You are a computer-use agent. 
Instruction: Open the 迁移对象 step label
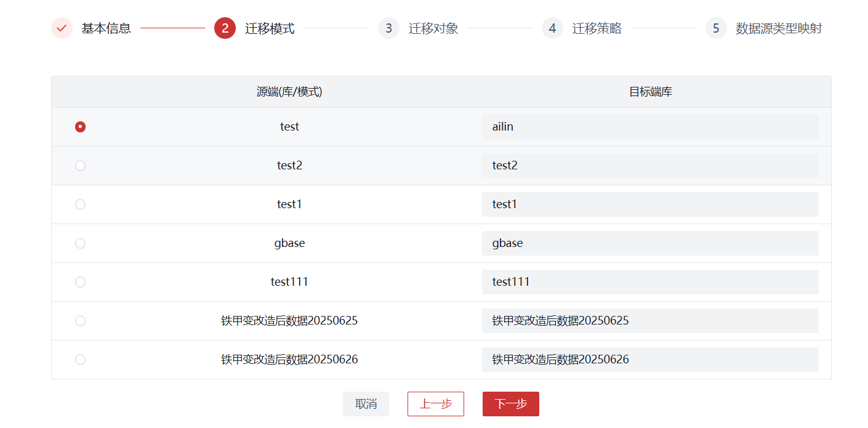(x=433, y=28)
